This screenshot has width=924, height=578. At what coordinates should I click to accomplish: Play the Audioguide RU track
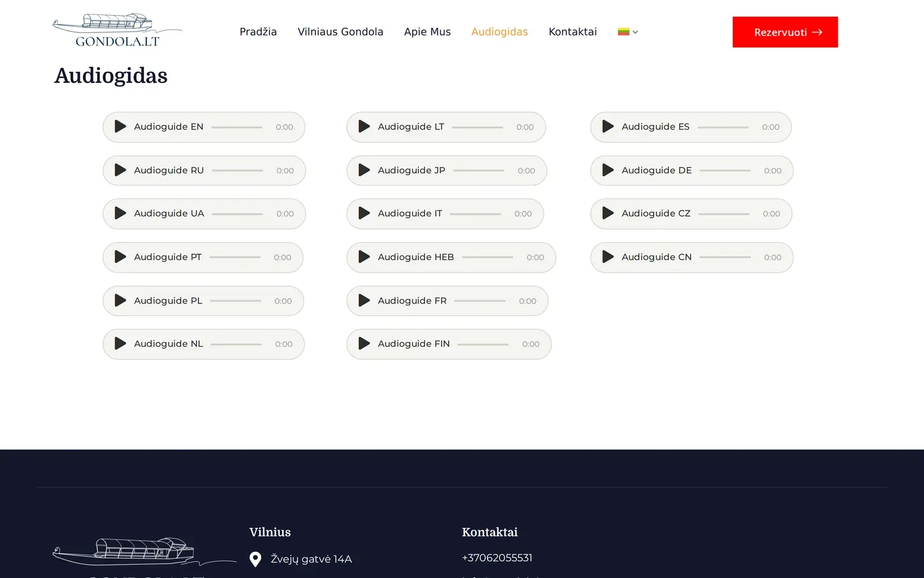(120, 170)
